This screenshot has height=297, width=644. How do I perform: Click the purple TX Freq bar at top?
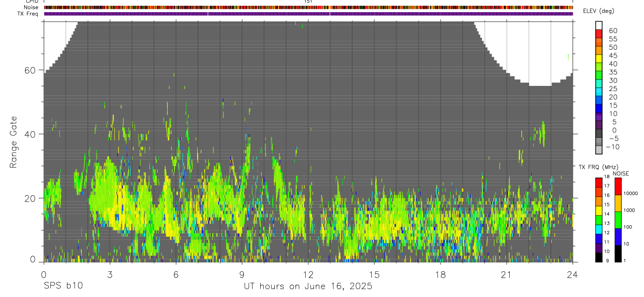click(x=308, y=14)
